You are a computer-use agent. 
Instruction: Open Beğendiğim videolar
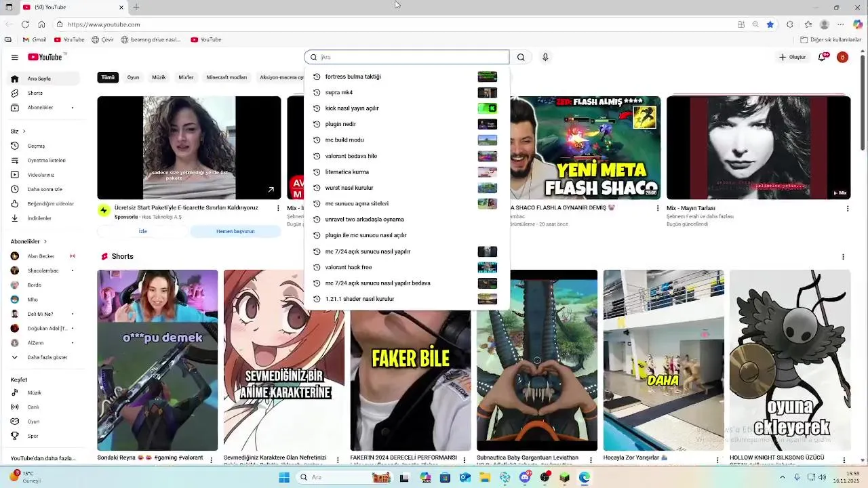pos(44,203)
